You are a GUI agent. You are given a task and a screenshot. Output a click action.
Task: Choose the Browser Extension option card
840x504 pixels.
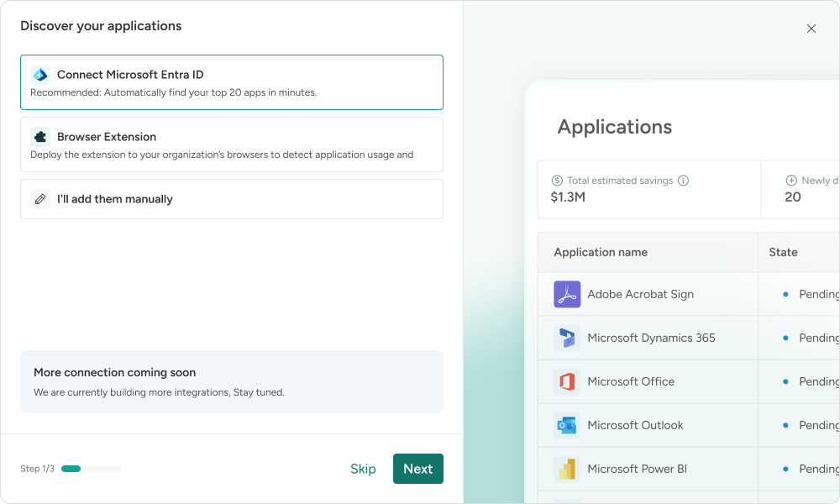click(x=232, y=144)
